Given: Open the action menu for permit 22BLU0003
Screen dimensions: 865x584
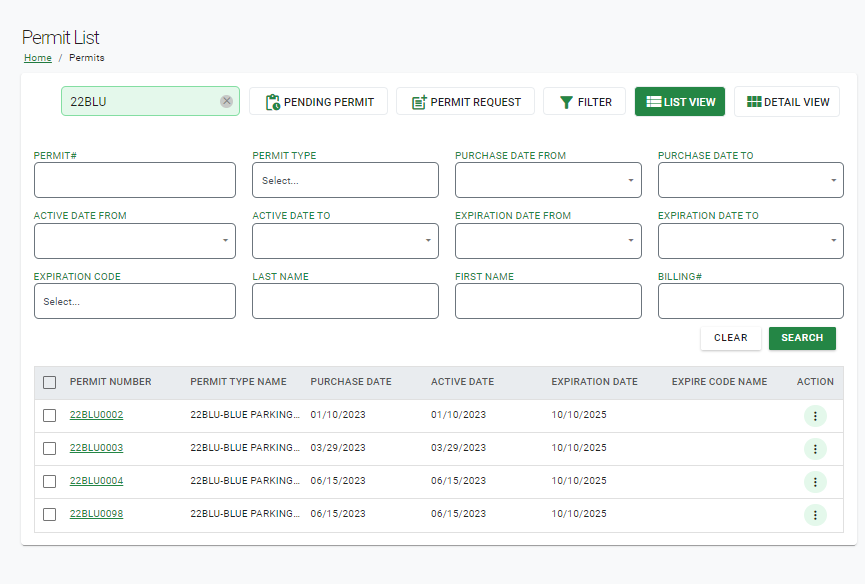Looking at the screenshot, I should (x=815, y=449).
